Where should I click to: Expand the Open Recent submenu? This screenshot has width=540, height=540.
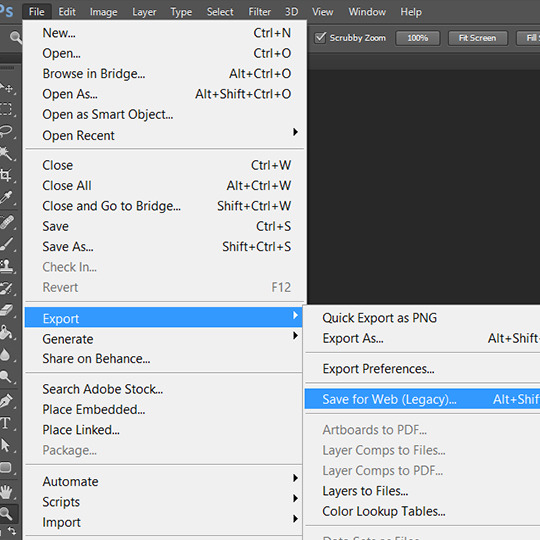(x=164, y=135)
